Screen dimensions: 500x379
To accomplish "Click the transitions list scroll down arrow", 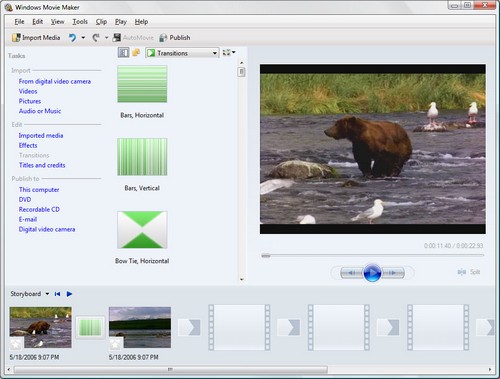I will 242,280.
